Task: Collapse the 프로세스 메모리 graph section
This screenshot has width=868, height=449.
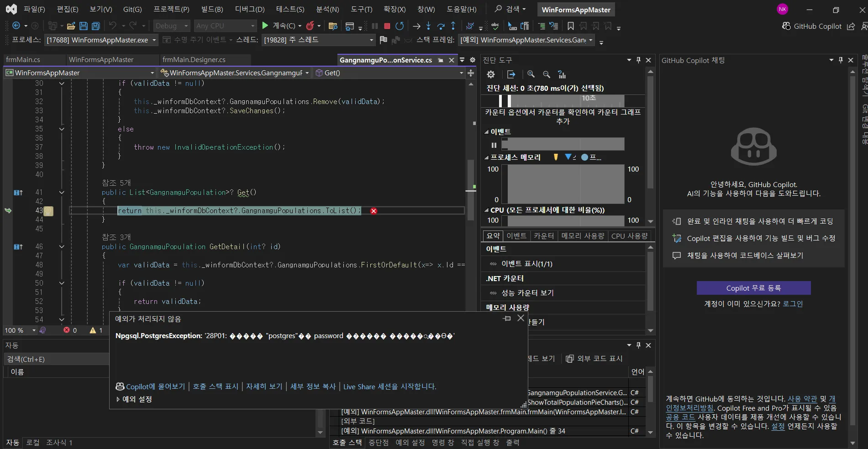Action: tap(487, 157)
